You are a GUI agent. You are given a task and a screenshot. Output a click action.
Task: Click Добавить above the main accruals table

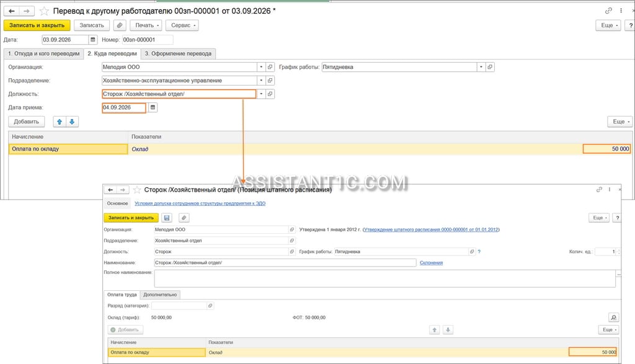[26, 122]
